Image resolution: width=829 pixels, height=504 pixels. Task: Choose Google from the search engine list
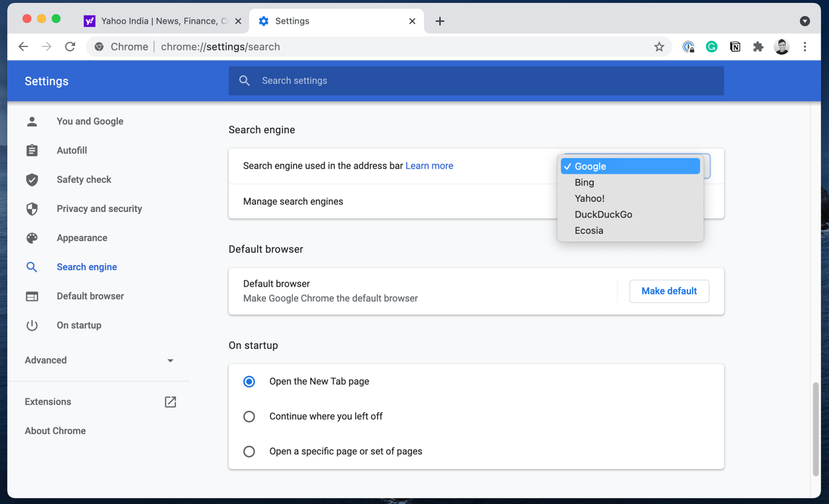(x=630, y=166)
